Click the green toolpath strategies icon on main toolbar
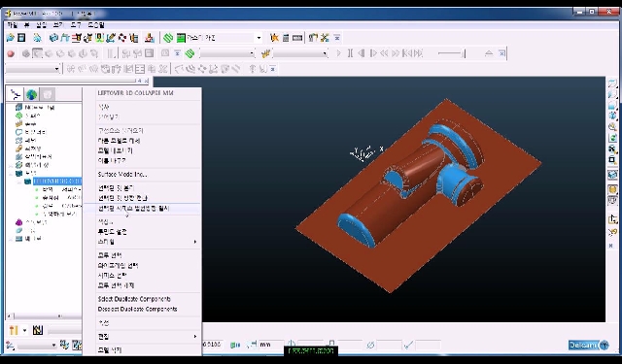This screenshot has height=364, width=622. (168, 38)
